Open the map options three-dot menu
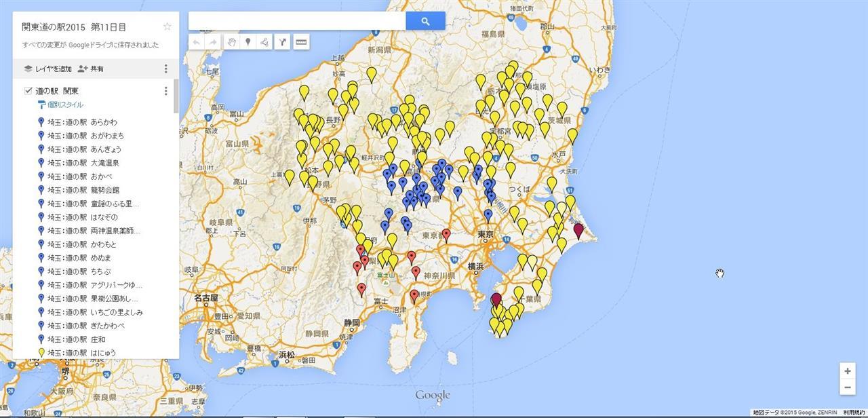Viewport: 868px width, 418px height. [166, 69]
